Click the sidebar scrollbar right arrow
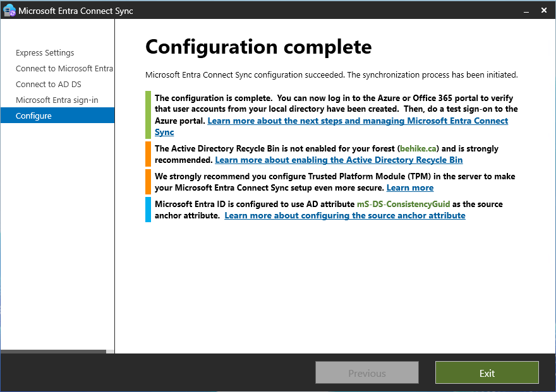The image size is (556, 392). point(111,351)
